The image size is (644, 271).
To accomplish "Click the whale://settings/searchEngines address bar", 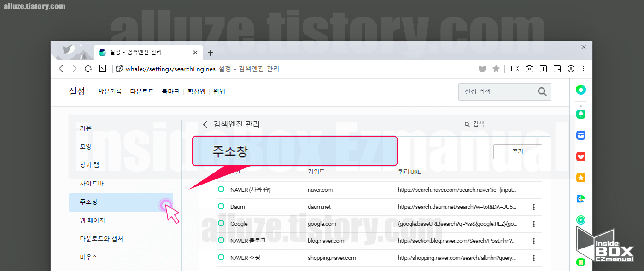I will pos(170,69).
